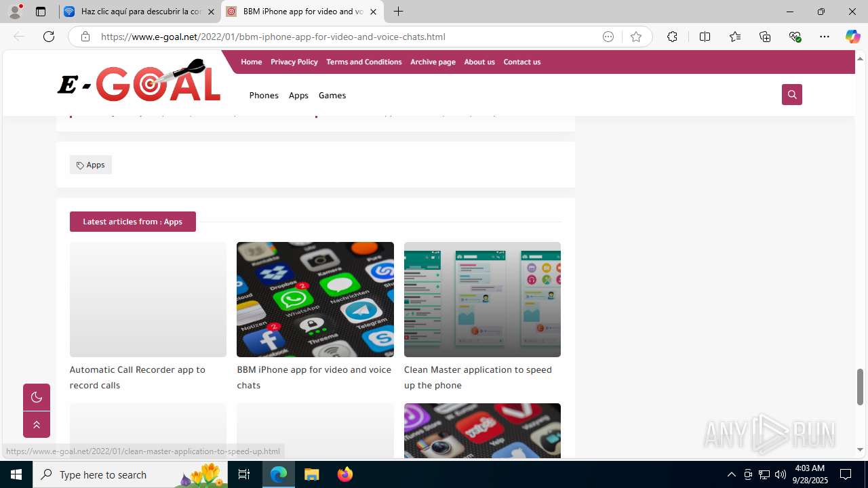
Task: Open Edge Settings and more menu
Action: [825, 37]
